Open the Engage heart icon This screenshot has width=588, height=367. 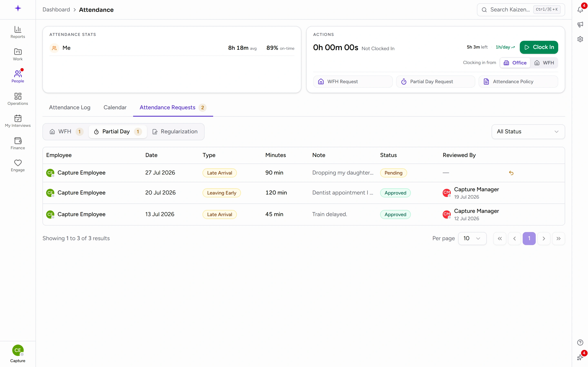18,163
